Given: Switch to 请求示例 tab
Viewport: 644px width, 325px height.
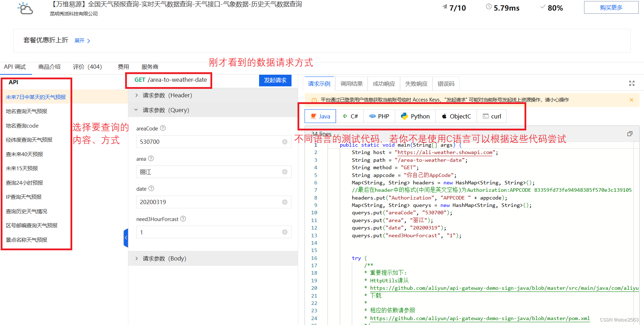Looking at the screenshot, I should (x=319, y=84).
